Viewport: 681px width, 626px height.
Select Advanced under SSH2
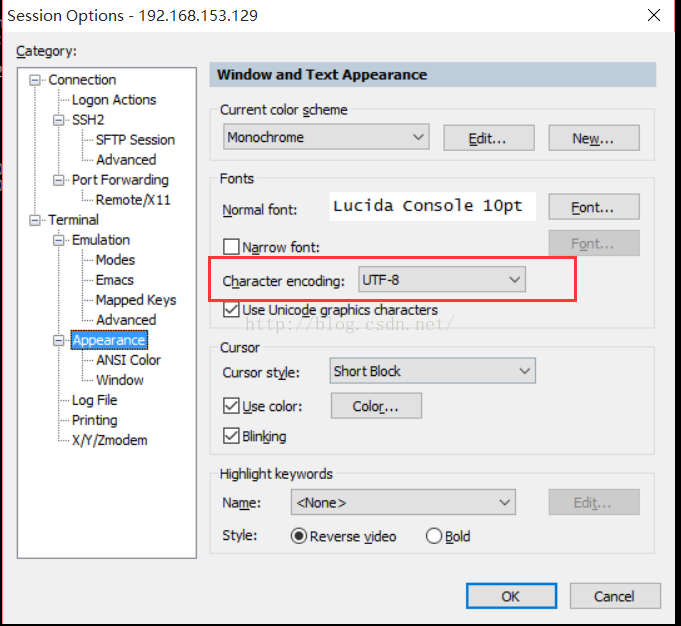pos(126,160)
